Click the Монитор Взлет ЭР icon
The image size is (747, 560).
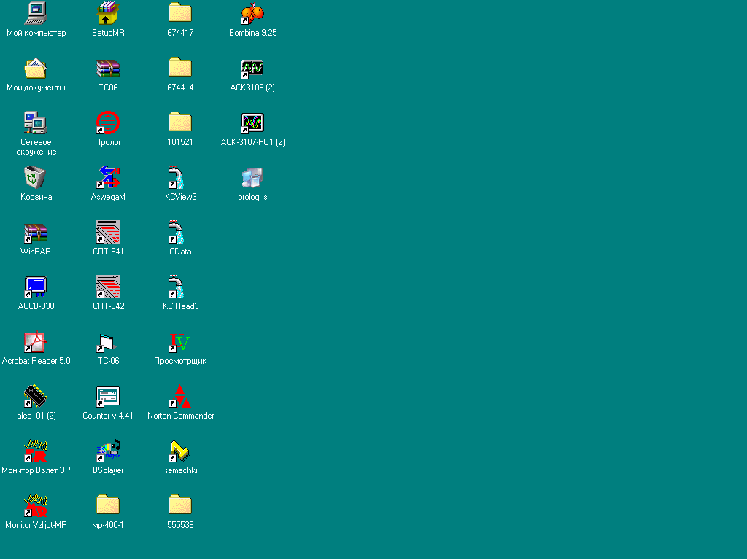click(x=36, y=451)
